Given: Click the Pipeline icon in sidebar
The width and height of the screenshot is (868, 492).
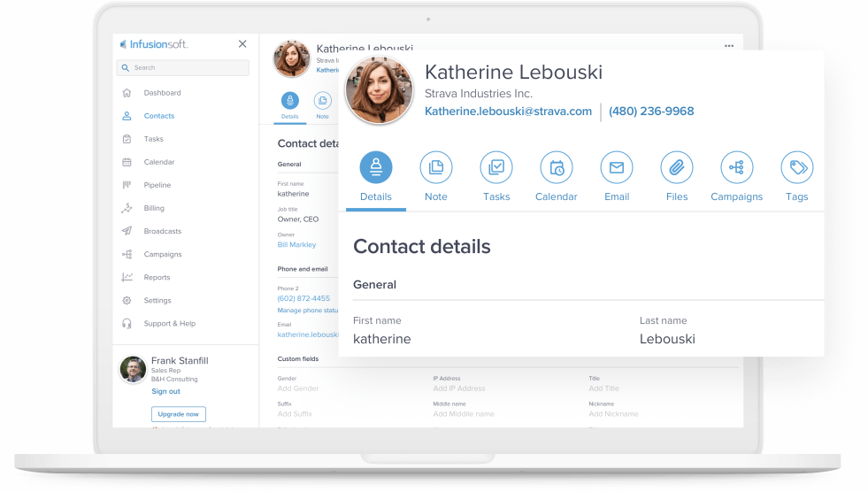Looking at the screenshot, I should 127,185.
